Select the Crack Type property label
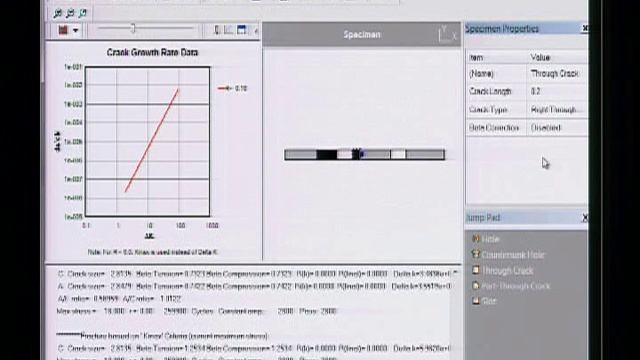Viewport: 640px width, 360px height. pos(488,110)
